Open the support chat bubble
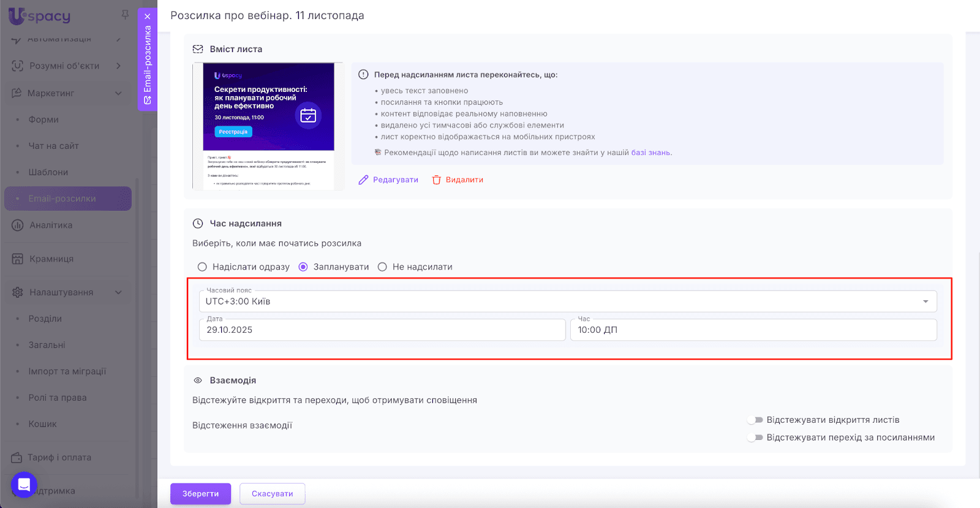The width and height of the screenshot is (980, 508). click(x=23, y=485)
